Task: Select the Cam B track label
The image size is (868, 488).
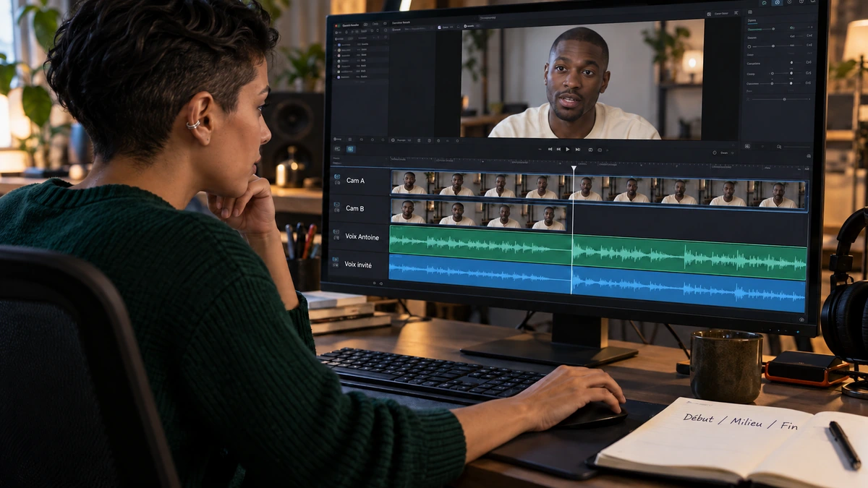Action: 355,208
